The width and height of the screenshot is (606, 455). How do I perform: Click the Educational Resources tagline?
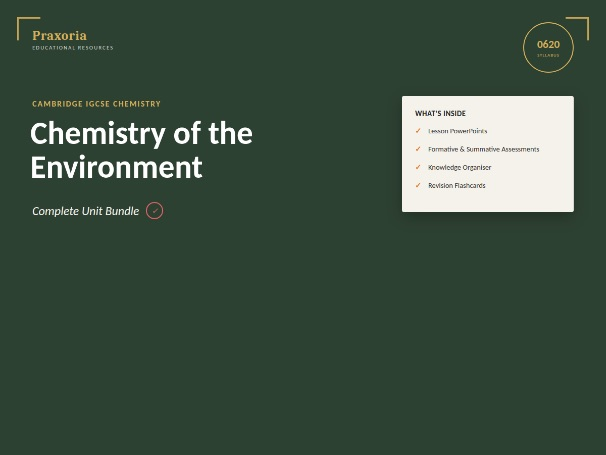[x=73, y=48]
